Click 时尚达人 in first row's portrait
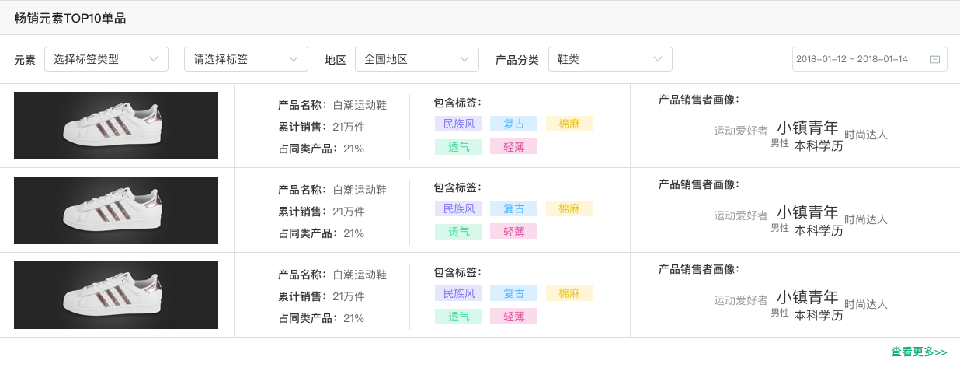961x385 pixels. coord(865,134)
